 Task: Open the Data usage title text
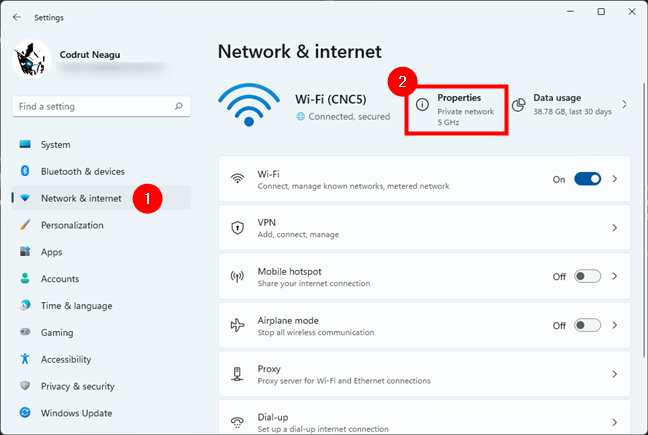point(557,98)
